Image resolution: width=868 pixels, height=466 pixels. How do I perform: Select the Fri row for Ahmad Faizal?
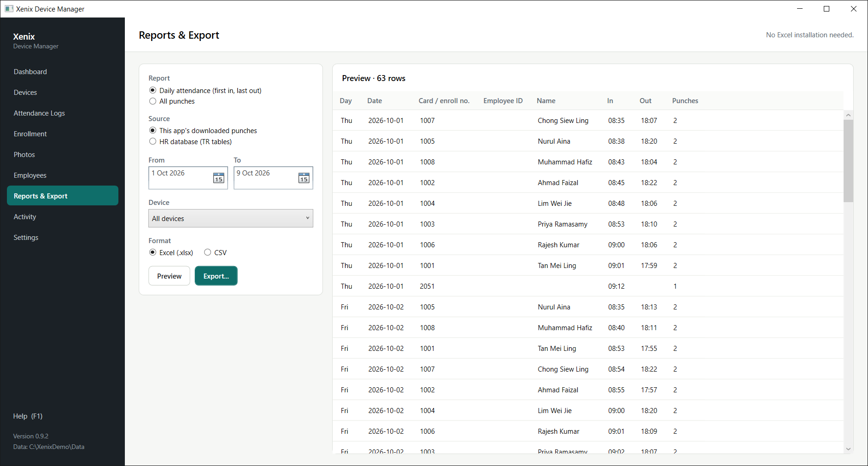[588, 390]
